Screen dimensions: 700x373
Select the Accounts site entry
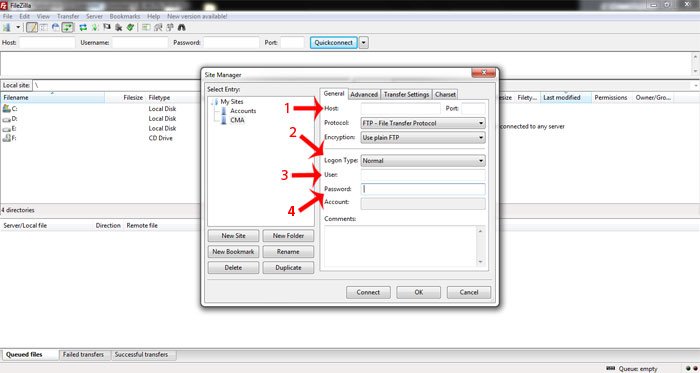click(243, 111)
